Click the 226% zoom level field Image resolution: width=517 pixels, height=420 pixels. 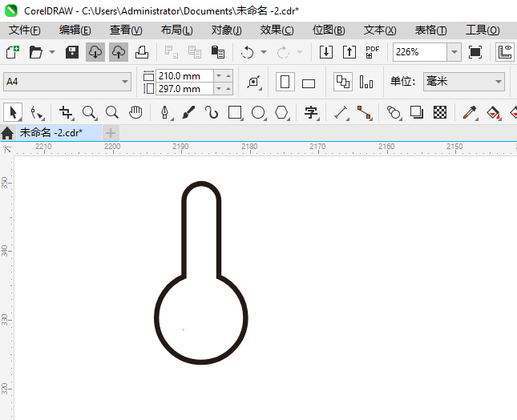(x=420, y=52)
